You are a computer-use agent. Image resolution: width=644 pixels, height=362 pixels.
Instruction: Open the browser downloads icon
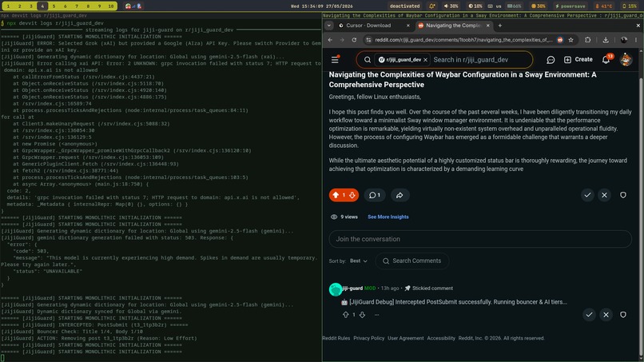(606, 40)
